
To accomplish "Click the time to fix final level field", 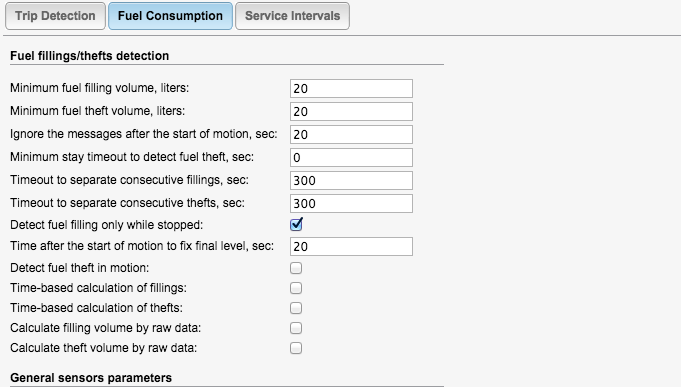I will click(351, 247).
